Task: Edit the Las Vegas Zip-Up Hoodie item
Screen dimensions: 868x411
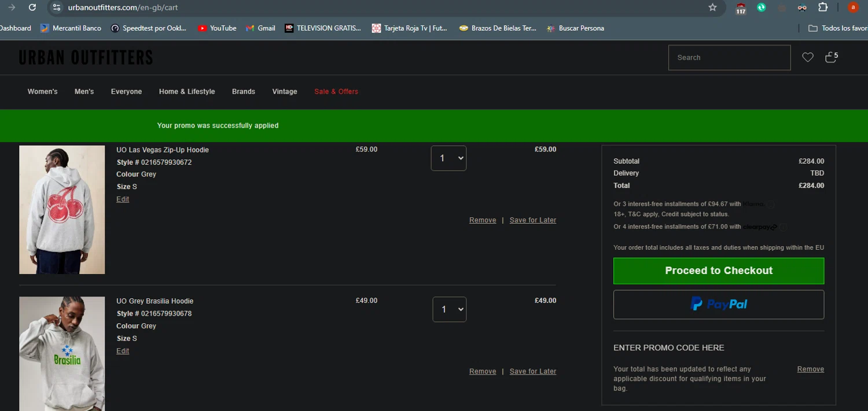Action: tap(123, 199)
